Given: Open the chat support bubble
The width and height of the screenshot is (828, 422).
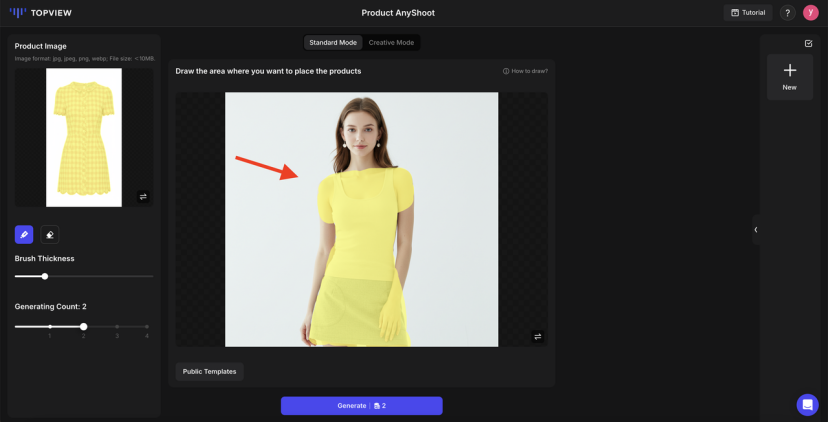Looking at the screenshot, I should (807, 405).
